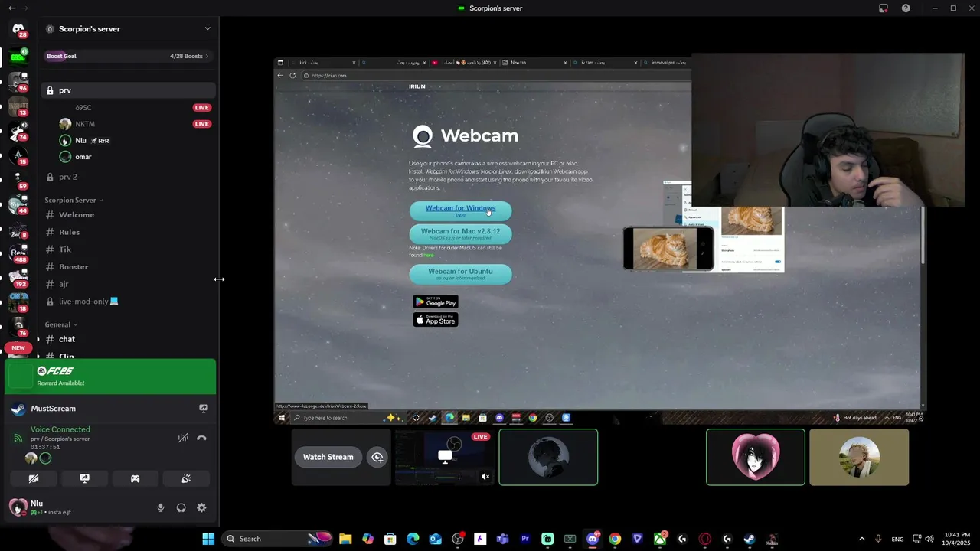Select the blonde avatar participant tile
The height and width of the screenshot is (551, 980).
coord(859,457)
